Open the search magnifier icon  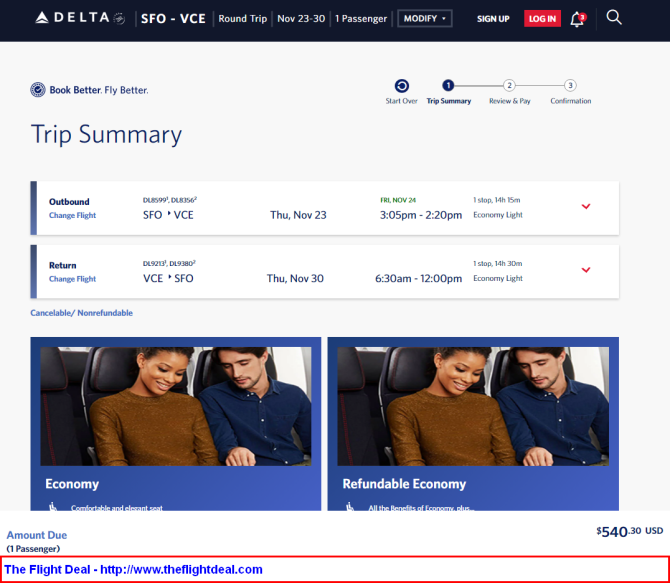614,18
